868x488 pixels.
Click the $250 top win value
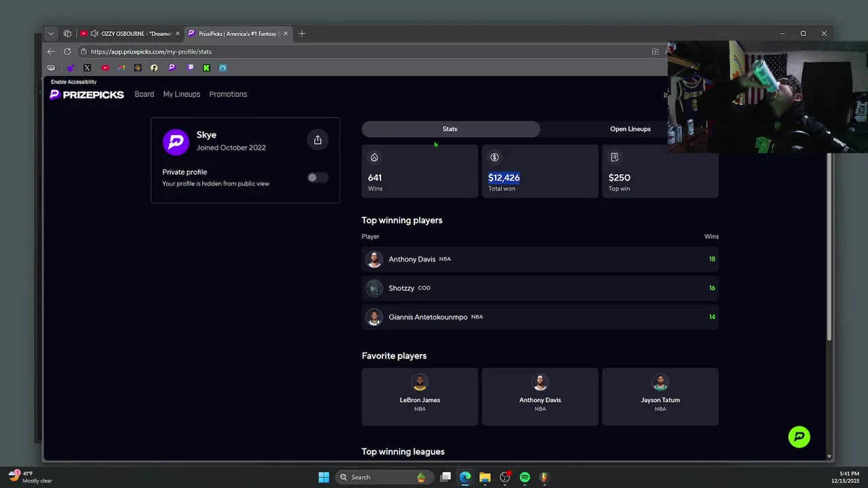[x=619, y=178]
